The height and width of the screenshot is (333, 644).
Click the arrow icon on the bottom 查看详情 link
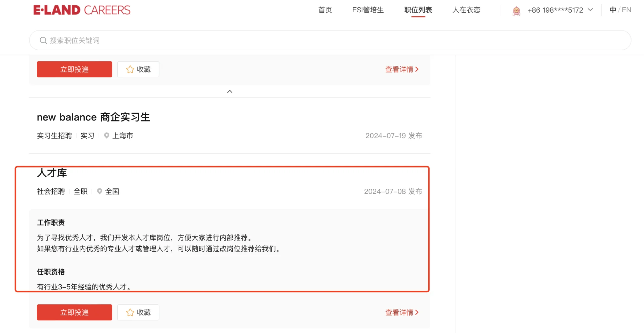[417, 312]
